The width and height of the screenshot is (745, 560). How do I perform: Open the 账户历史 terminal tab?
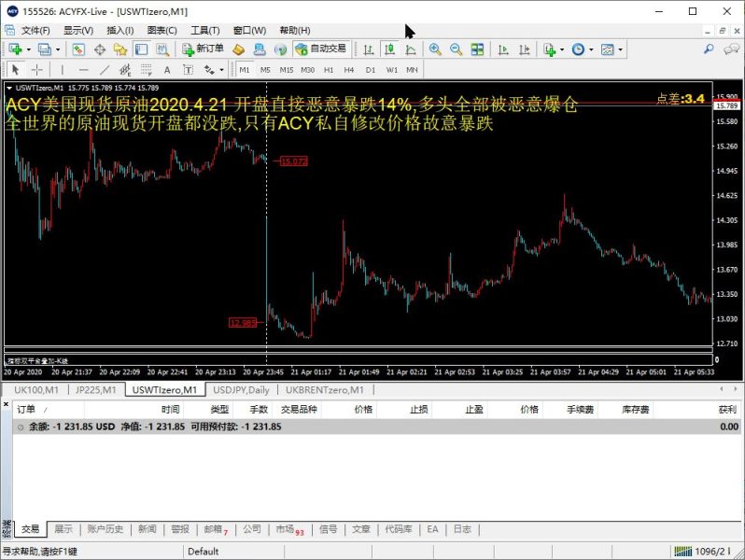tap(105, 529)
